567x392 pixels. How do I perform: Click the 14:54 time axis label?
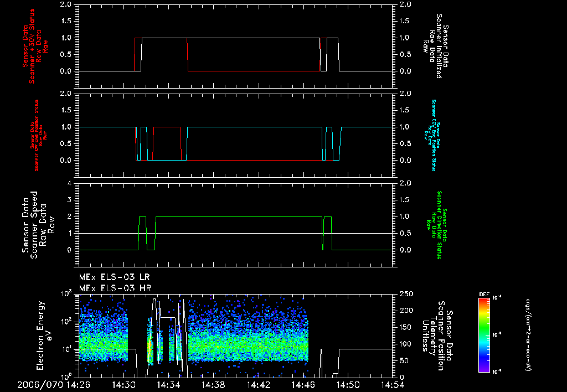[x=393, y=385]
